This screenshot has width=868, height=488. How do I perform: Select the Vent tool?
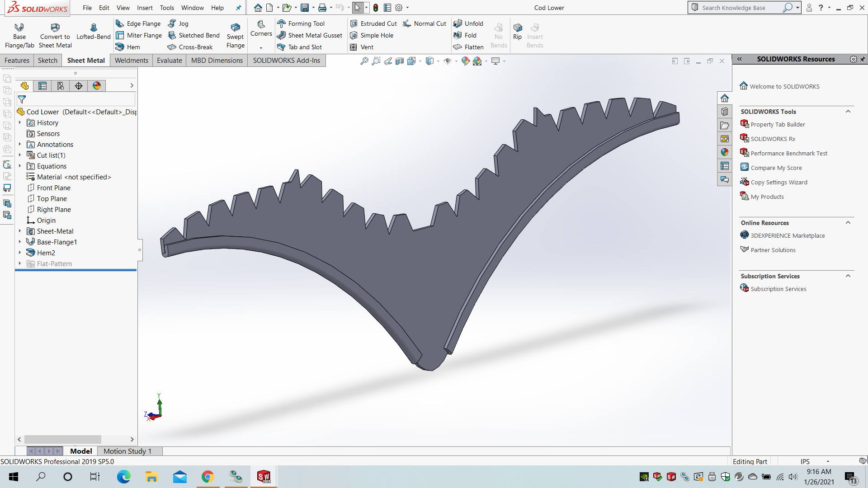coord(362,47)
